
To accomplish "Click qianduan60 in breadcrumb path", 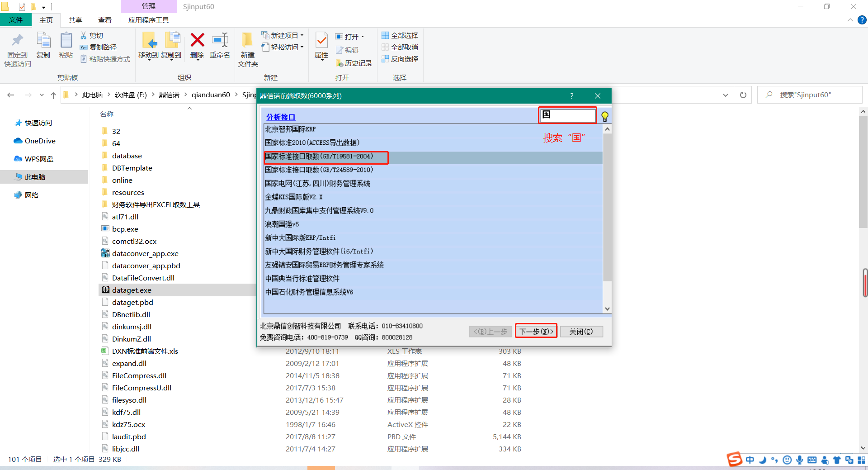I will pos(211,95).
